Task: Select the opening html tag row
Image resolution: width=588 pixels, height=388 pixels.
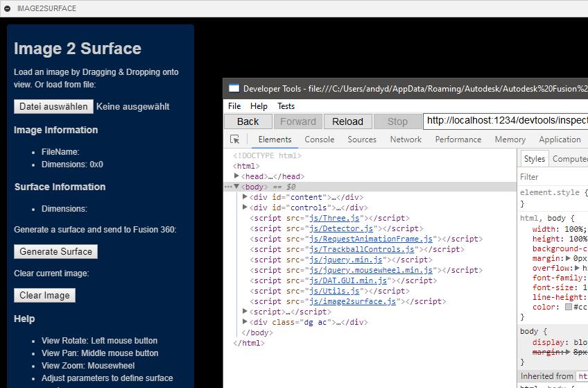Action: point(246,166)
